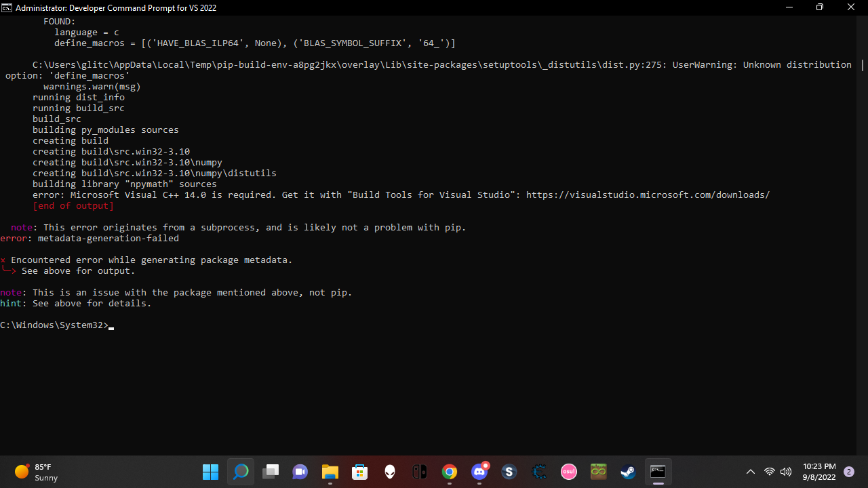
Task: Click 'note: This is an issue with the package' line
Action: (x=176, y=293)
